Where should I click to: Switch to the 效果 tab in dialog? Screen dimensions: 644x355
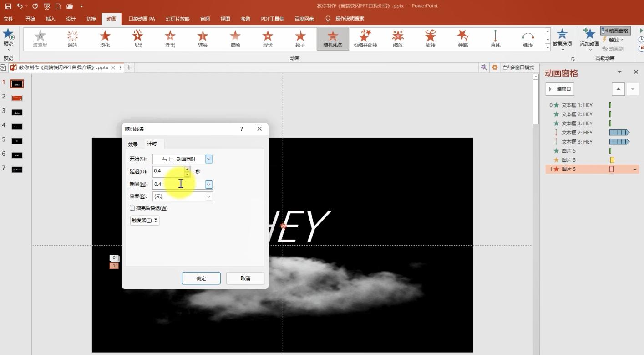pyautogui.click(x=133, y=144)
